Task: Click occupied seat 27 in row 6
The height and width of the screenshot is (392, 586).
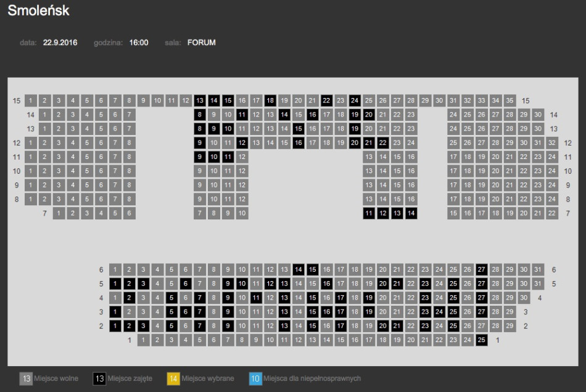Action: [x=481, y=269]
